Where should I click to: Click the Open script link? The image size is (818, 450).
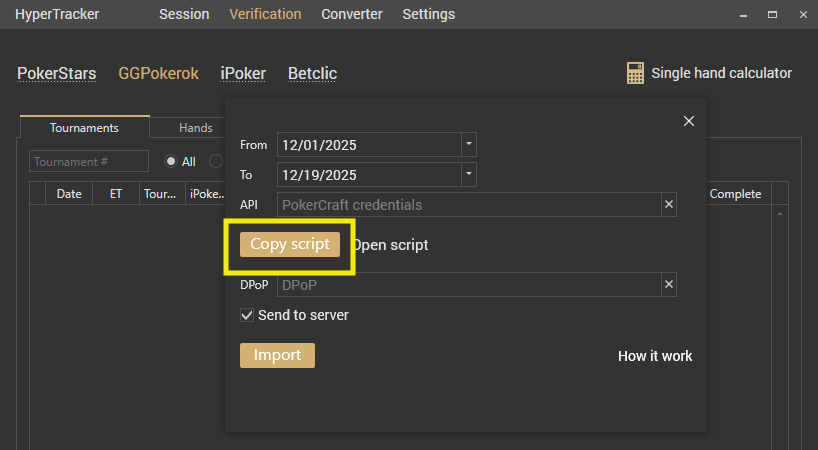click(x=391, y=245)
